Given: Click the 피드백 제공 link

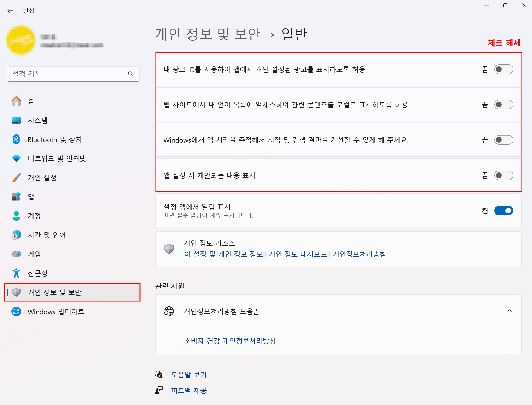Looking at the screenshot, I should pyautogui.click(x=189, y=390).
